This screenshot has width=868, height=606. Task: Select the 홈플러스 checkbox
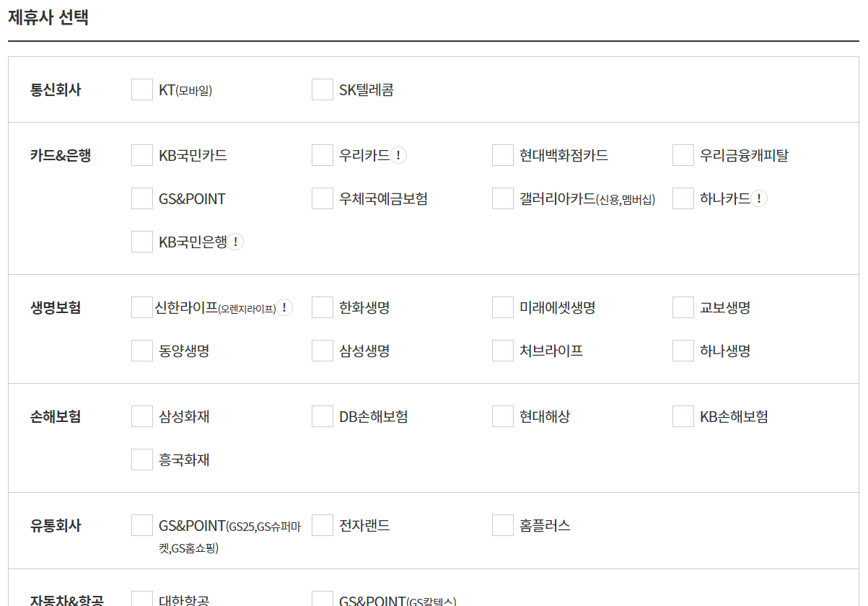[x=503, y=525]
